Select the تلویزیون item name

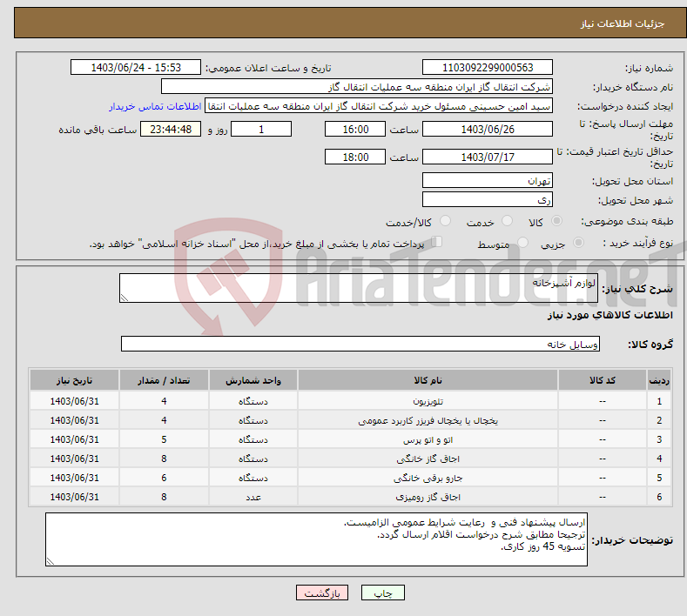click(x=428, y=401)
